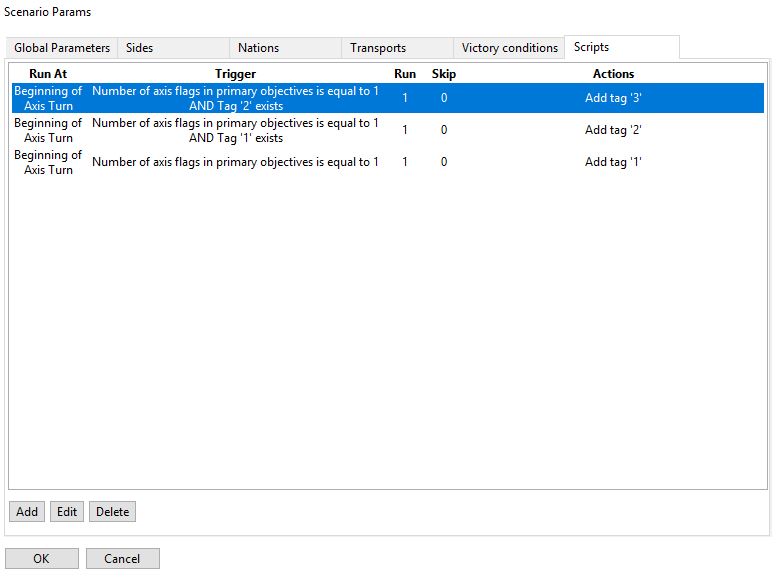Select the Scripts tab
Screen dimensions: 778x578
coord(591,47)
